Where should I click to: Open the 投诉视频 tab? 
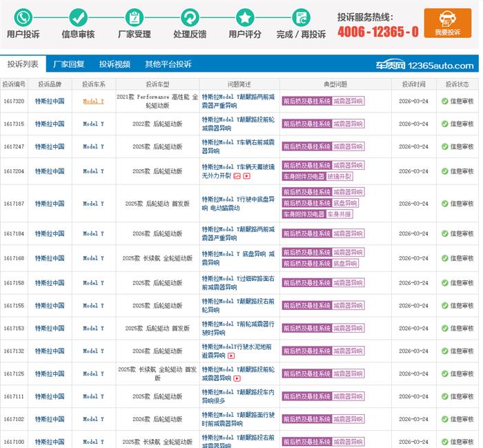(x=114, y=64)
